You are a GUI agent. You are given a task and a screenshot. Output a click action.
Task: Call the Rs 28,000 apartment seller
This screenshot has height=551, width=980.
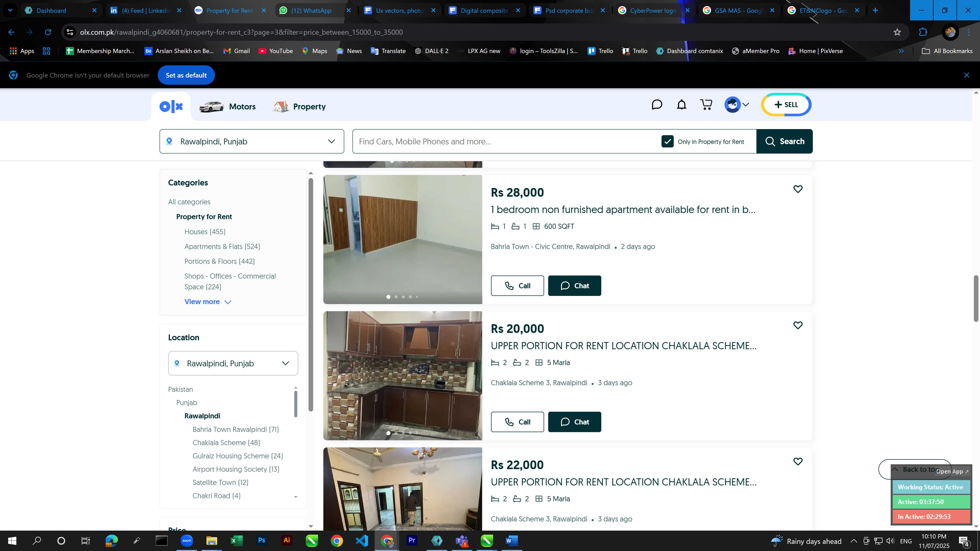[517, 286]
